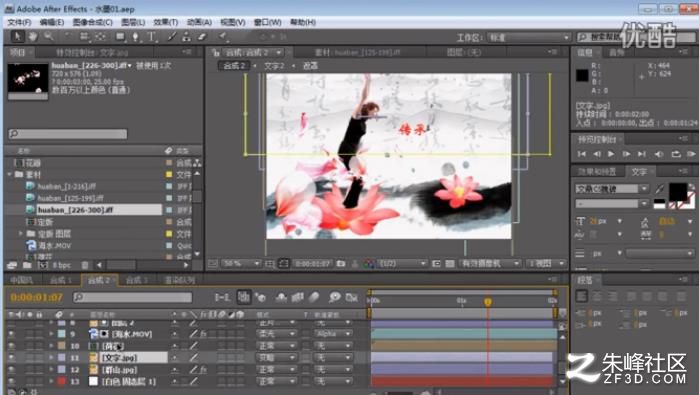
Task: Click the Brainstorm bubble icon in timeline
Action: [x=334, y=297]
